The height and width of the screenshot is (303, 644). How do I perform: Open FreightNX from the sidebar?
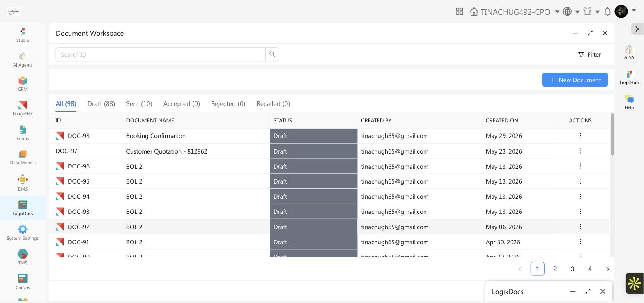tap(23, 108)
